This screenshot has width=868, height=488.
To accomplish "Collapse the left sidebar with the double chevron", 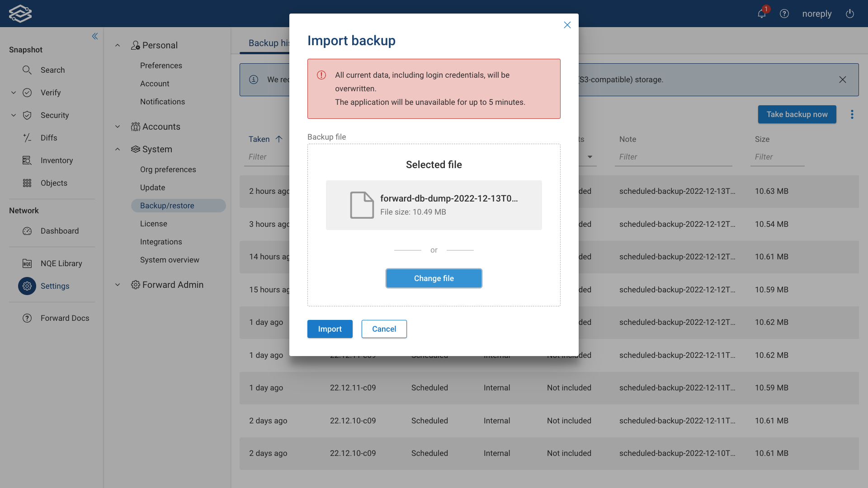I will click(x=95, y=36).
